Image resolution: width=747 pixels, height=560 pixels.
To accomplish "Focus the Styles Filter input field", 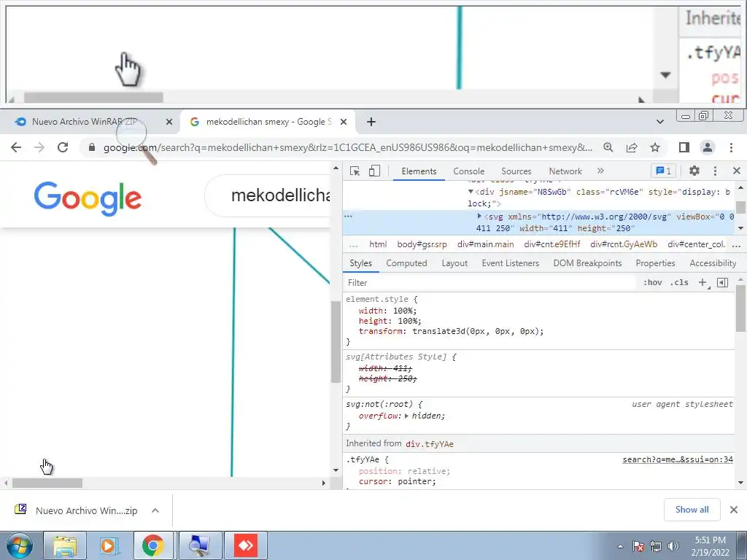I will (x=491, y=283).
